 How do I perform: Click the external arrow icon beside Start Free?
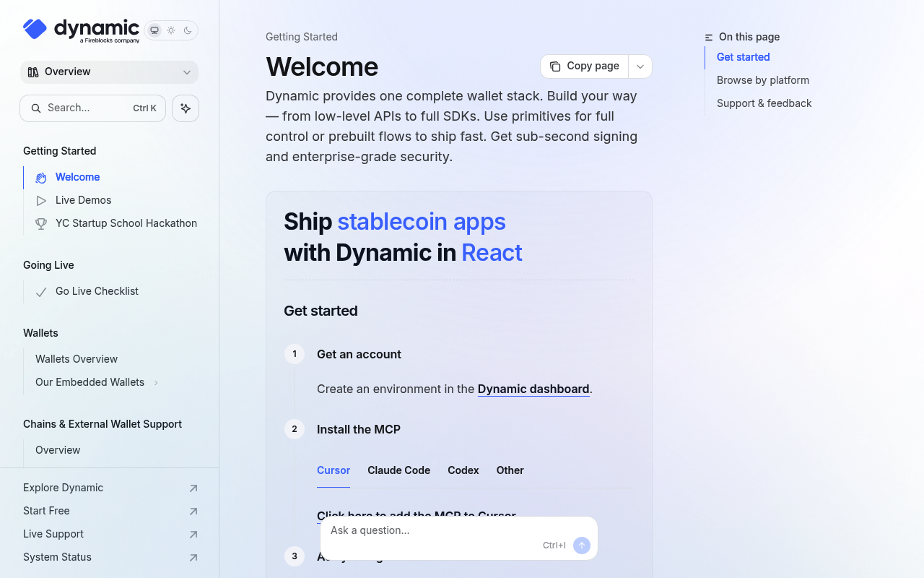pyautogui.click(x=193, y=512)
